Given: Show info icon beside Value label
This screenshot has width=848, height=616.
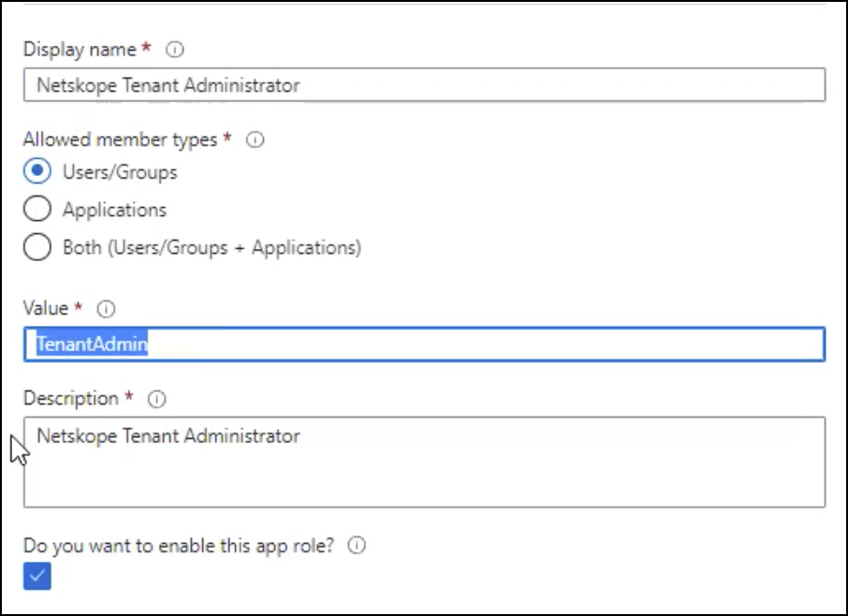Looking at the screenshot, I should click(106, 309).
